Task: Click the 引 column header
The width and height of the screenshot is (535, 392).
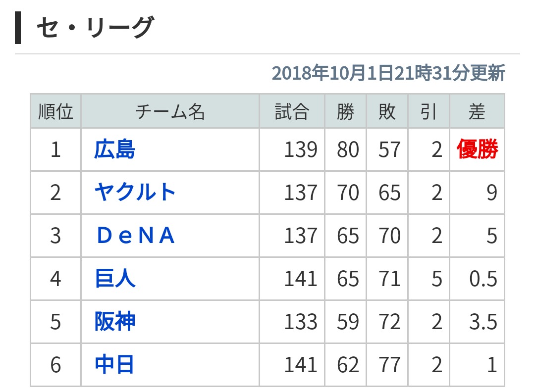Action: [x=428, y=112]
